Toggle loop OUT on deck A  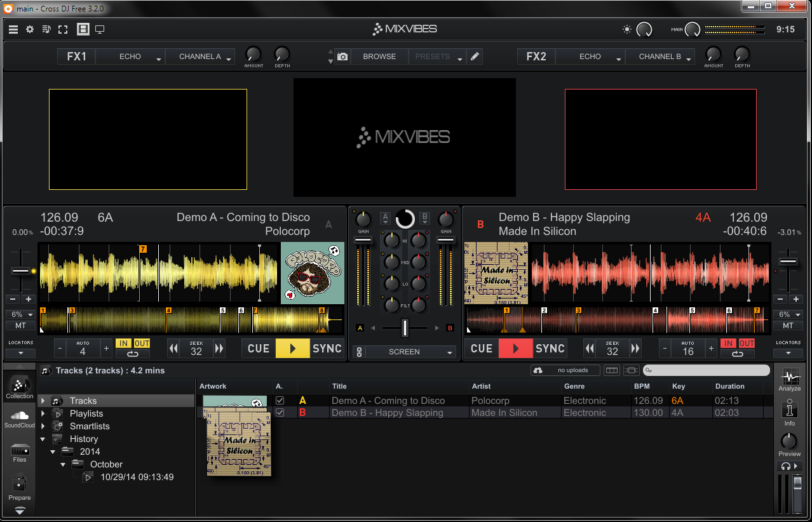[x=142, y=344]
